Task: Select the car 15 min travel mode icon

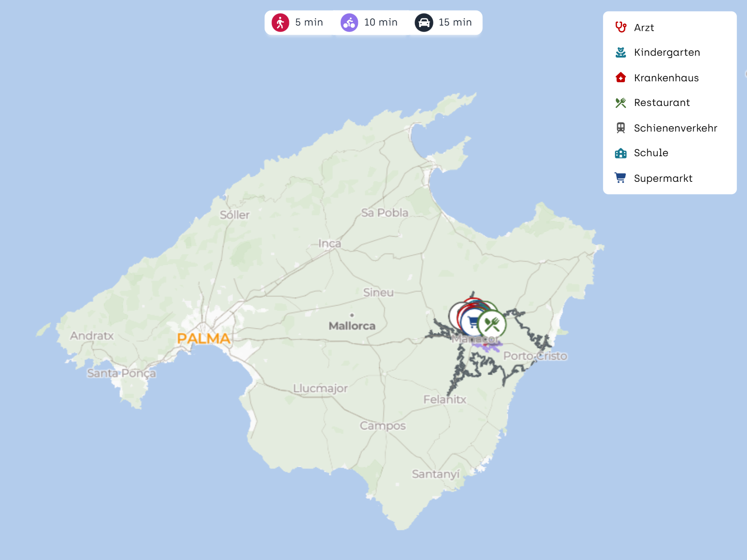Action: point(424,22)
